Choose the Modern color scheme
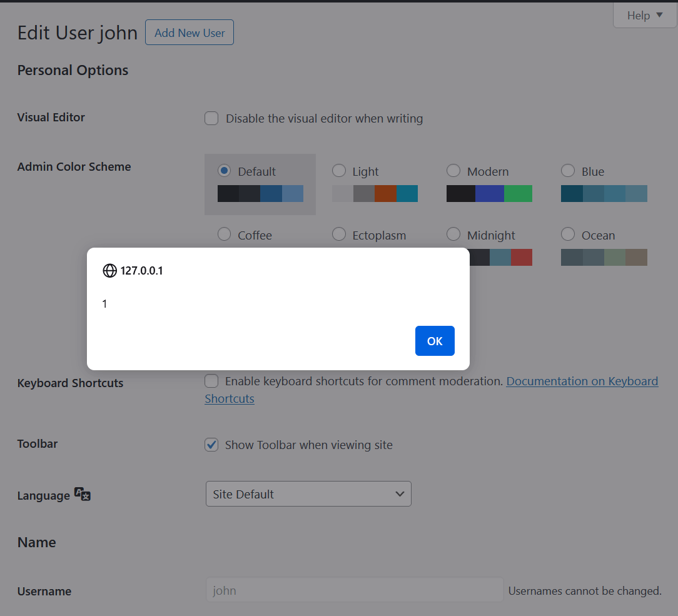 point(453,171)
